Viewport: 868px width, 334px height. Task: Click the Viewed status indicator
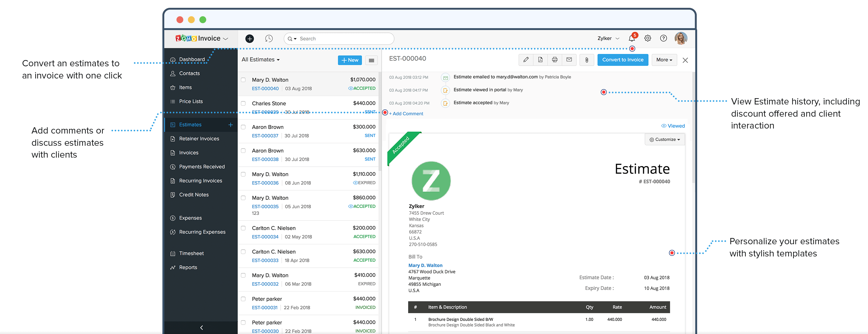point(673,126)
